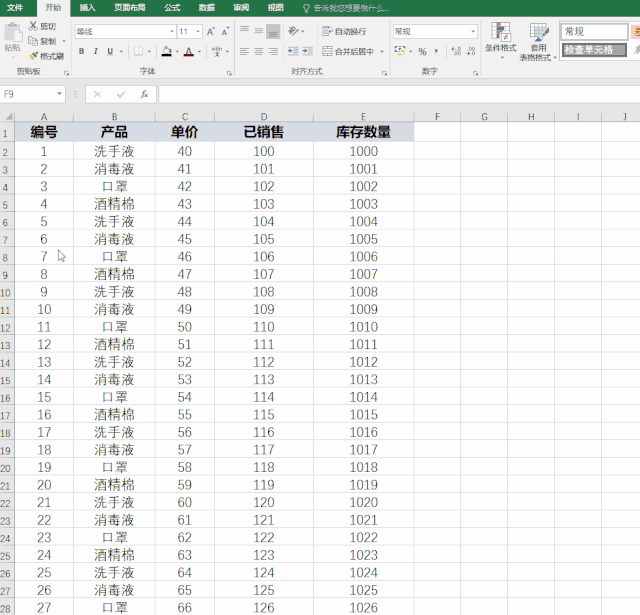Click the Increase Decimal icon
Screen dimensions: 640x615
(456, 51)
